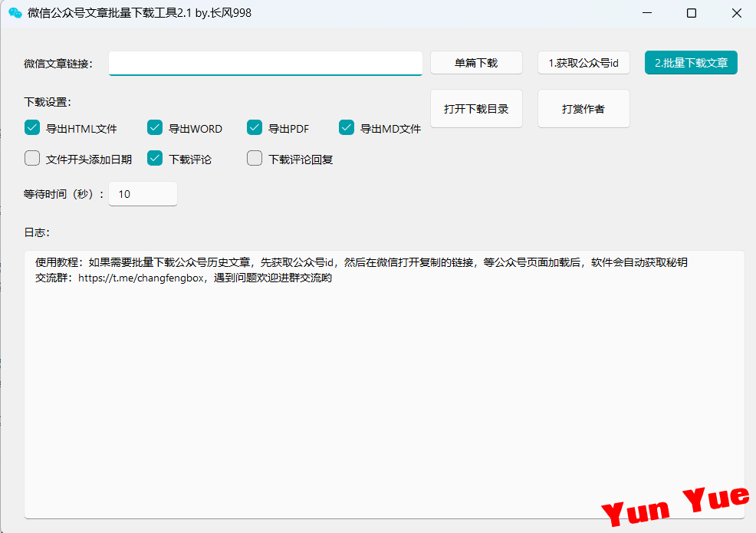Start 2.批量下载文章 batch download

691,63
